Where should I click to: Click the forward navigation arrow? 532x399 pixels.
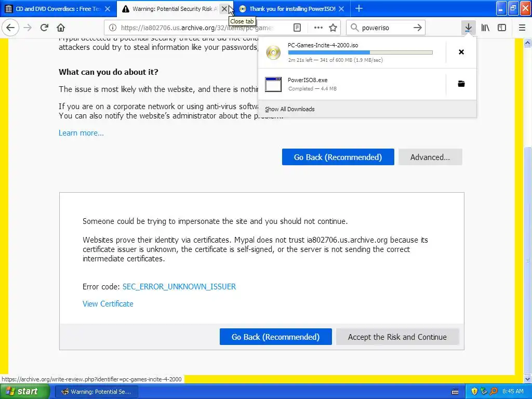pos(28,28)
